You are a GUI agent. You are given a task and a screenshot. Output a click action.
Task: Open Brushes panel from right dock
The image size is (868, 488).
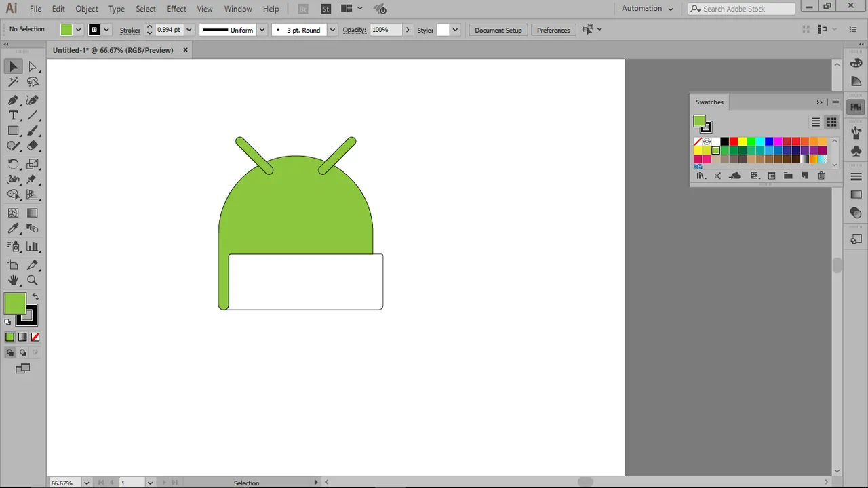click(x=856, y=132)
